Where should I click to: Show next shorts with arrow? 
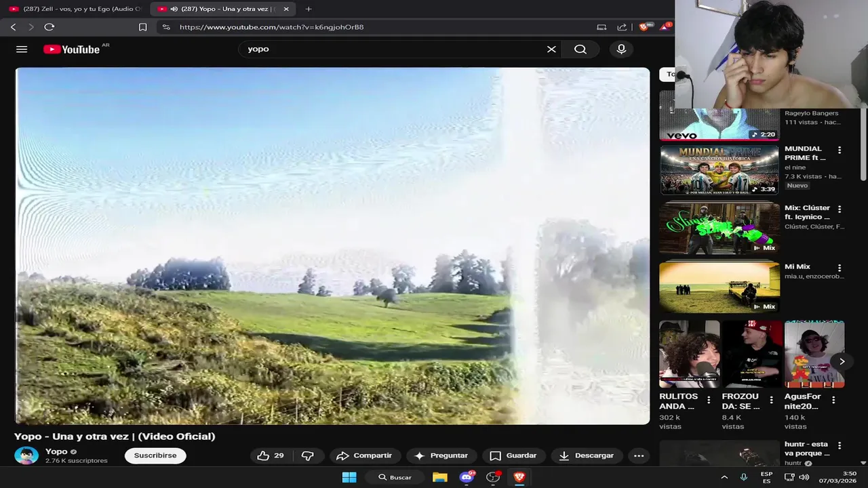tap(842, 361)
